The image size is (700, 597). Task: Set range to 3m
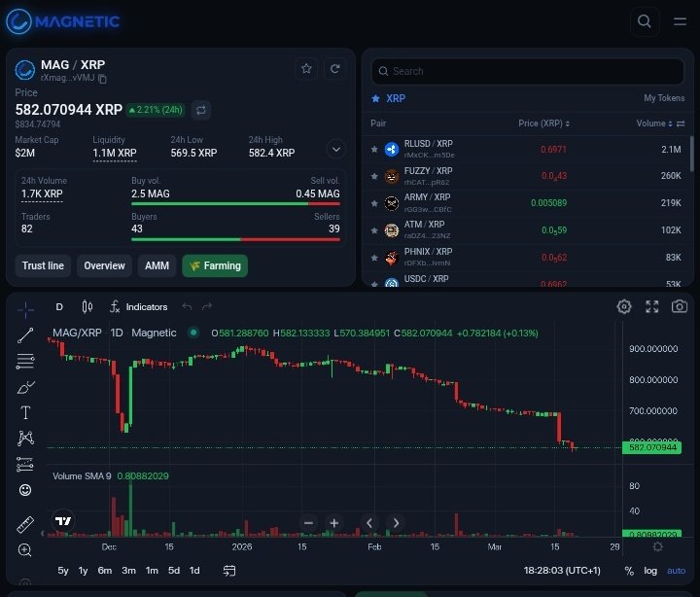pyautogui.click(x=128, y=571)
